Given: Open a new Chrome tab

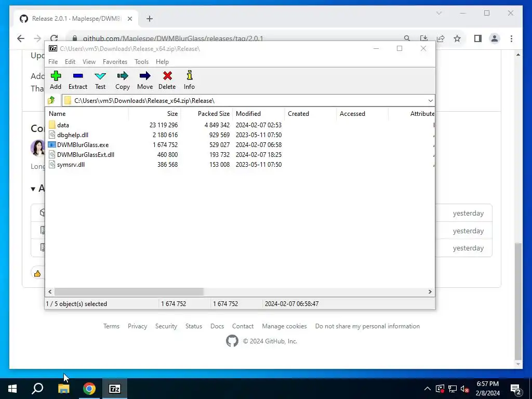Looking at the screenshot, I should pyautogui.click(x=150, y=19).
